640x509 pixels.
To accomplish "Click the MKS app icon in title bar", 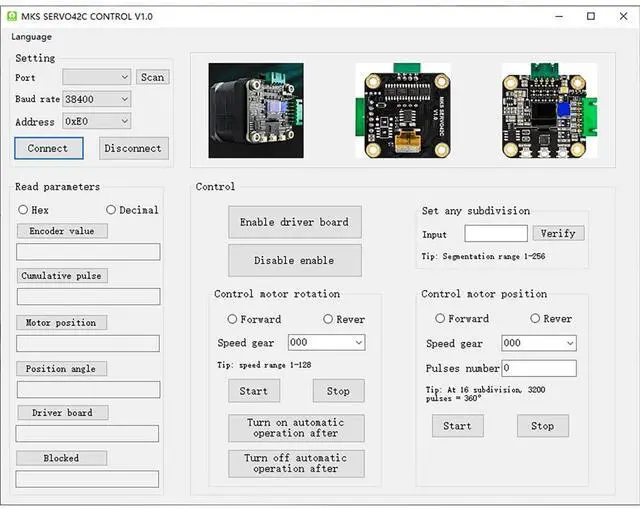I will (x=13, y=16).
